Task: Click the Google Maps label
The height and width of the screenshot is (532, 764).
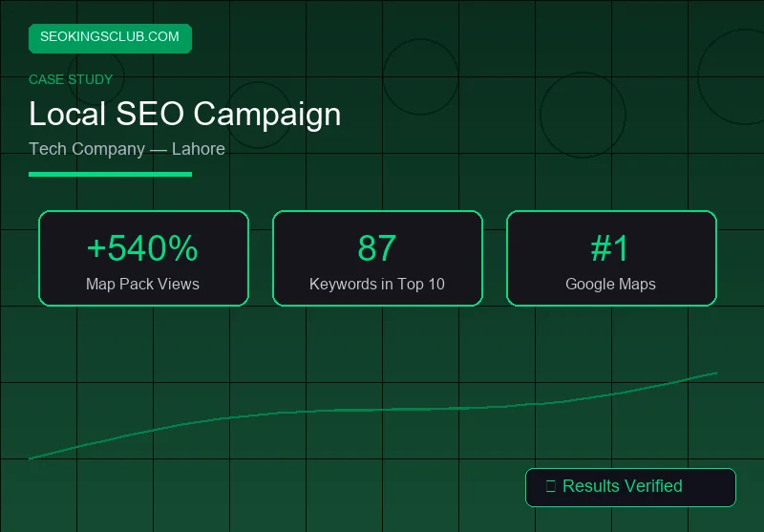Action: click(x=610, y=284)
